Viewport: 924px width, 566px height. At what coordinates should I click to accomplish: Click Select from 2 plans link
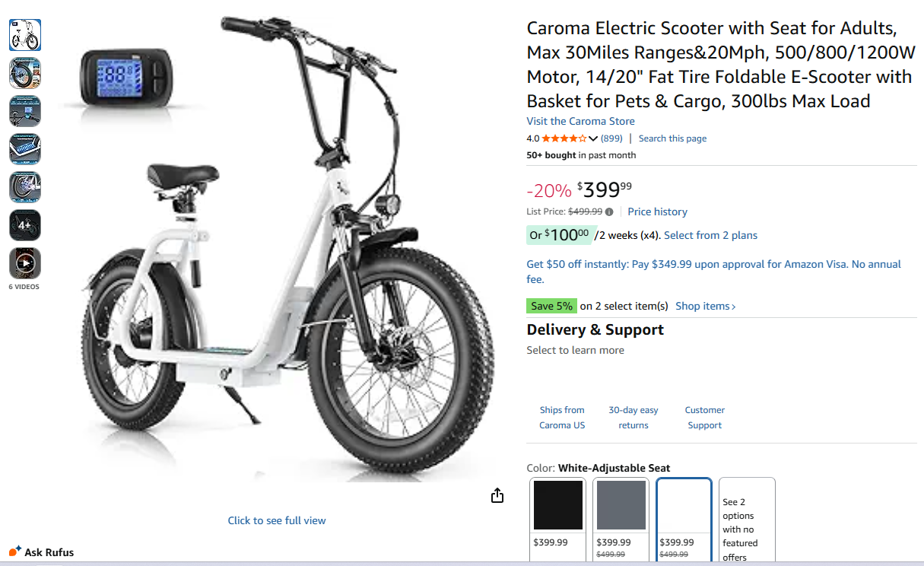[710, 235]
